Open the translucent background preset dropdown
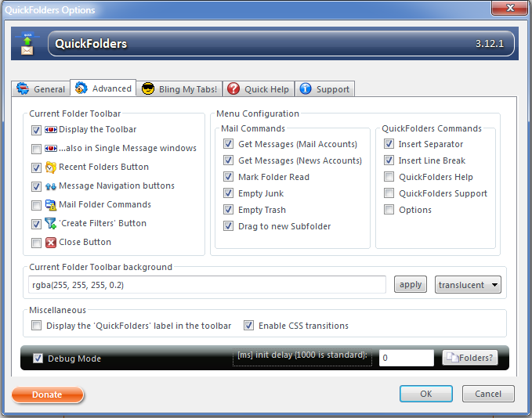Image resolution: width=532 pixels, height=418 pixels. (468, 284)
